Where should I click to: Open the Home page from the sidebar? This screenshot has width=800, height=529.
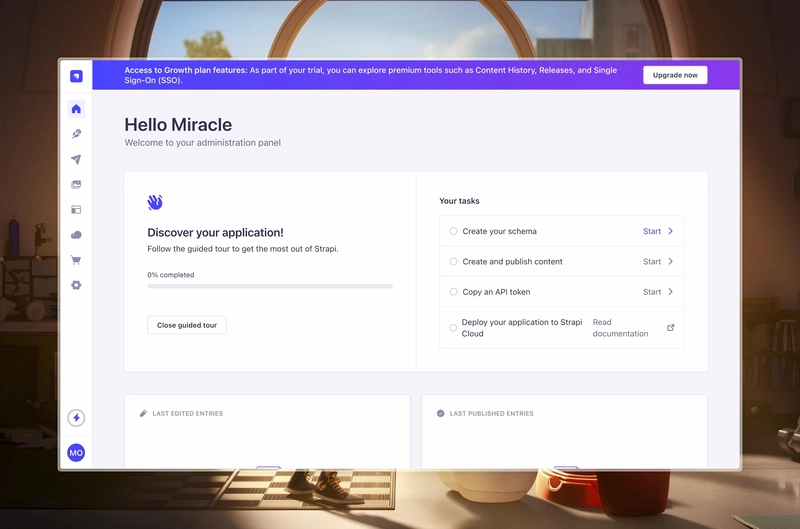76,109
